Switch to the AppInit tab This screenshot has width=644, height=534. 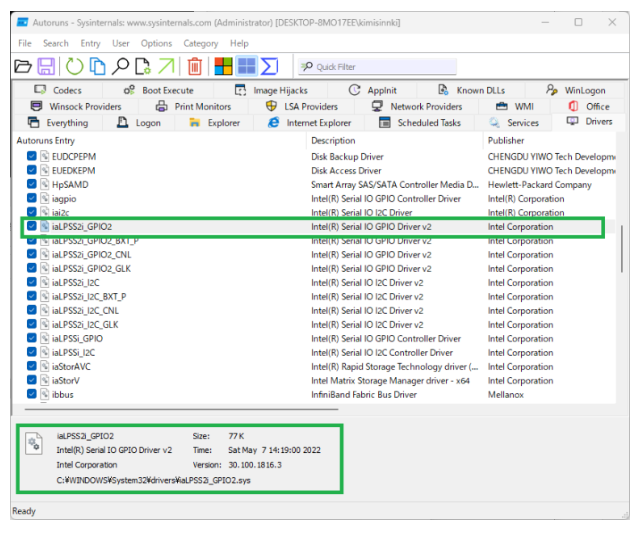pos(373,90)
